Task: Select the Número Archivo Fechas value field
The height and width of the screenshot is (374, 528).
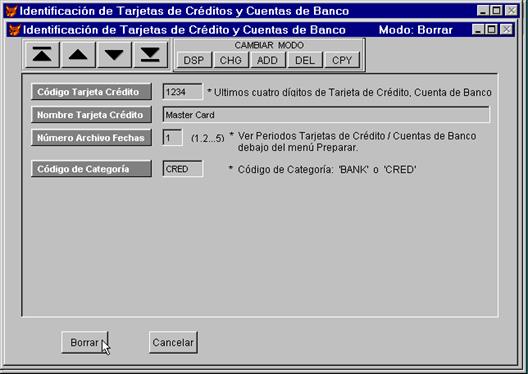Action: (x=172, y=137)
